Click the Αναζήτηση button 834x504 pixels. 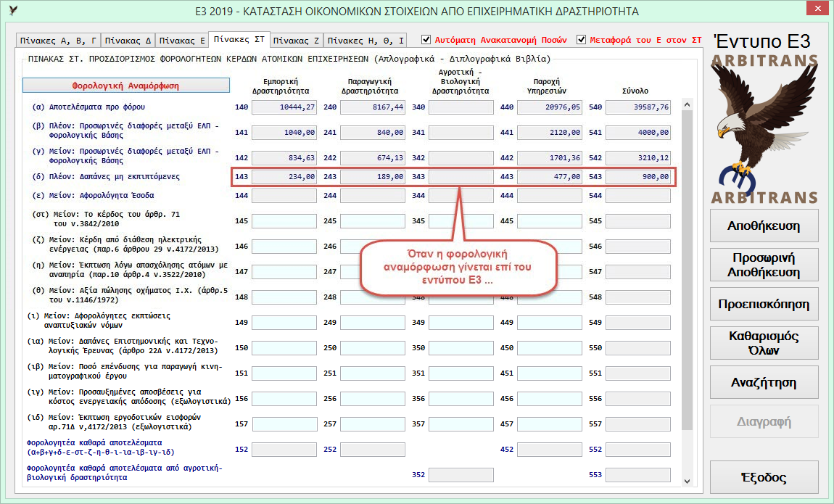tap(764, 382)
